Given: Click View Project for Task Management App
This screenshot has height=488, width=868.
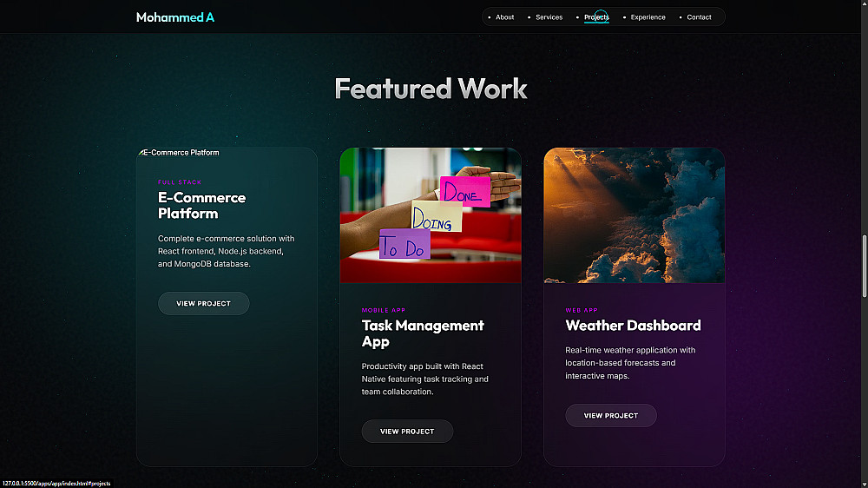Looking at the screenshot, I should point(407,431).
